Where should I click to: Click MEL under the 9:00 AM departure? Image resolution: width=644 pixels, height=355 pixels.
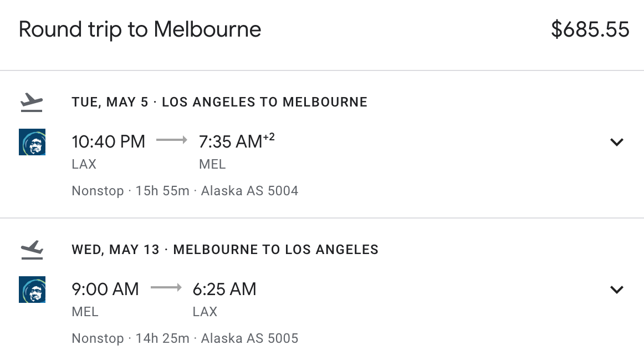(85, 312)
